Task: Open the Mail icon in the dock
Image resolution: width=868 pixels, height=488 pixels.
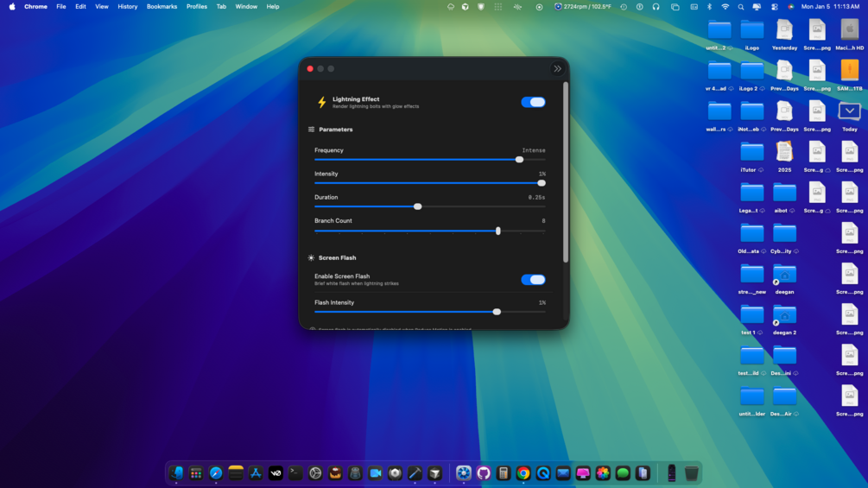Action: pyautogui.click(x=563, y=473)
